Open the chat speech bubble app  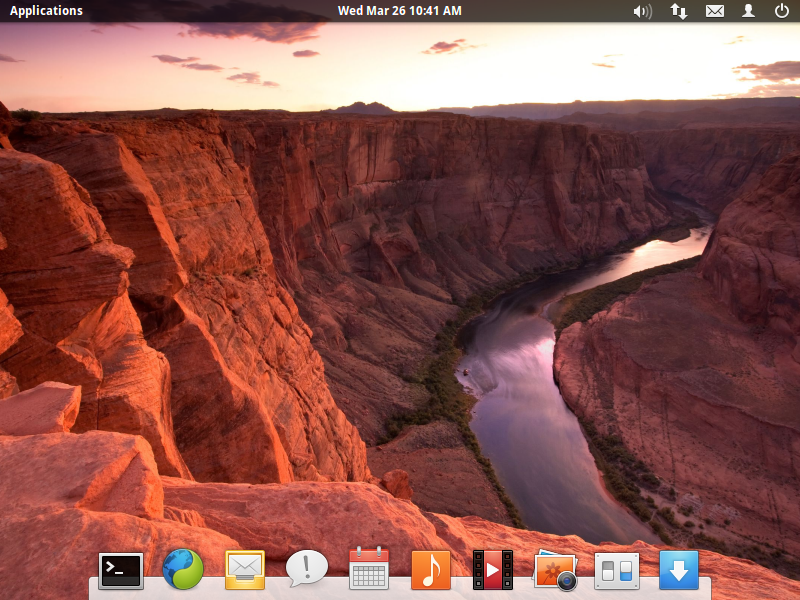307,569
